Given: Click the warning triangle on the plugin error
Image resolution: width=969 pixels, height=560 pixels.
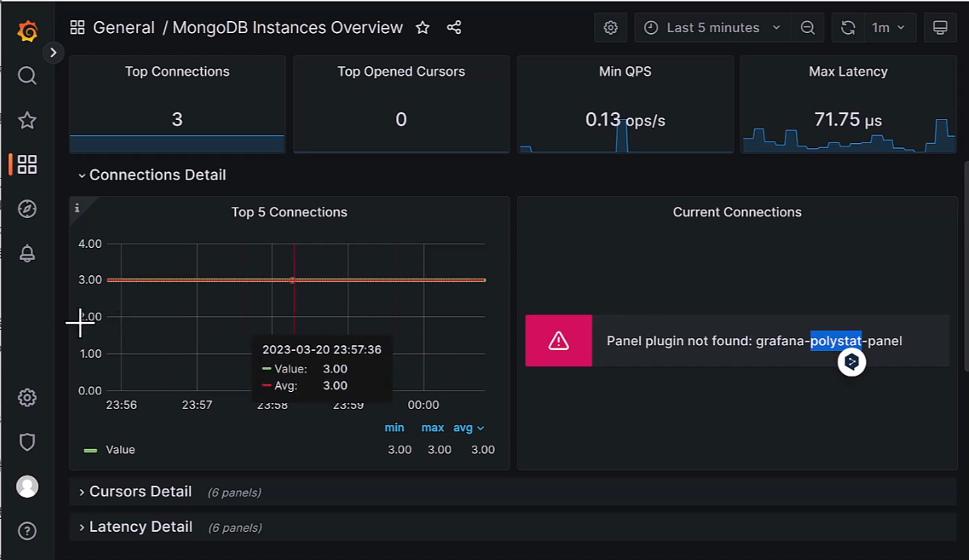Looking at the screenshot, I should tap(559, 340).
